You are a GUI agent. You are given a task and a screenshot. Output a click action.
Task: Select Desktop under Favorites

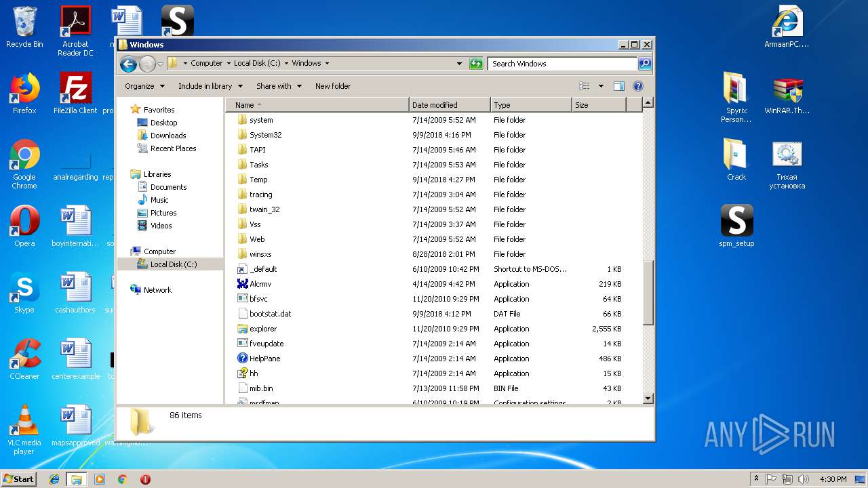click(x=163, y=123)
